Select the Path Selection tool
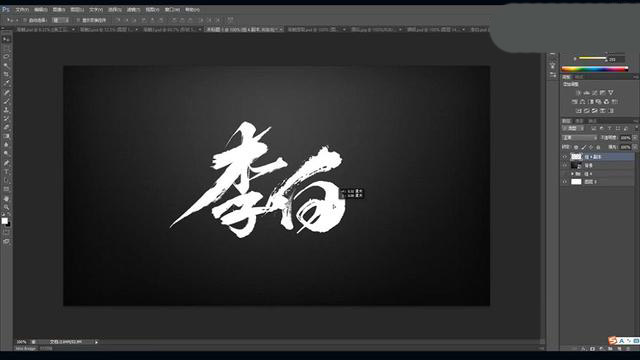The width and height of the screenshot is (640, 360). click(x=6, y=180)
